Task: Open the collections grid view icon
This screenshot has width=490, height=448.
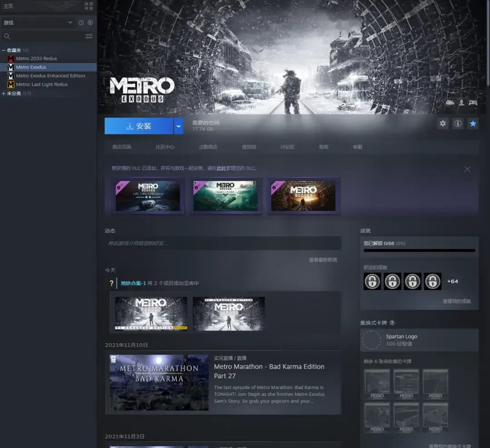Action: click(89, 6)
